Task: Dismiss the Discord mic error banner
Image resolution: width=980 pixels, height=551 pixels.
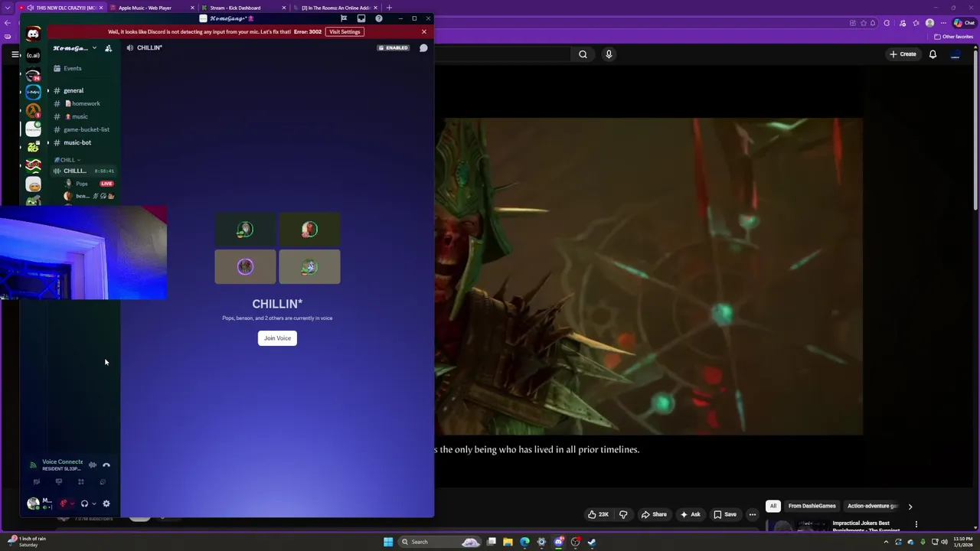Action: (x=423, y=32)
